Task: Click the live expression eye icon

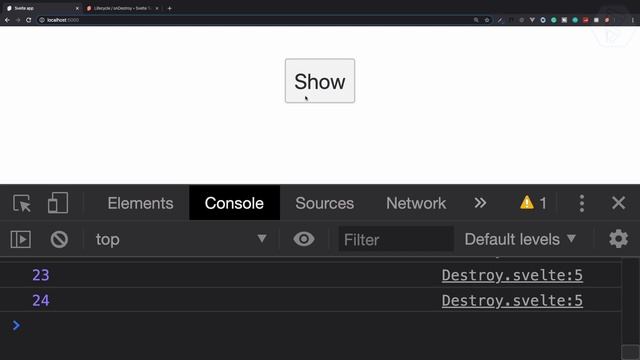Action: pyautogui.click(x=304, y=239)
